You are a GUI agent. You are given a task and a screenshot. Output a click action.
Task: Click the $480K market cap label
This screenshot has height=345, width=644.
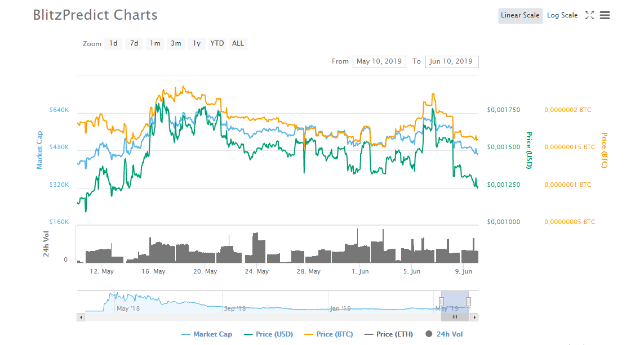(59, 147)
